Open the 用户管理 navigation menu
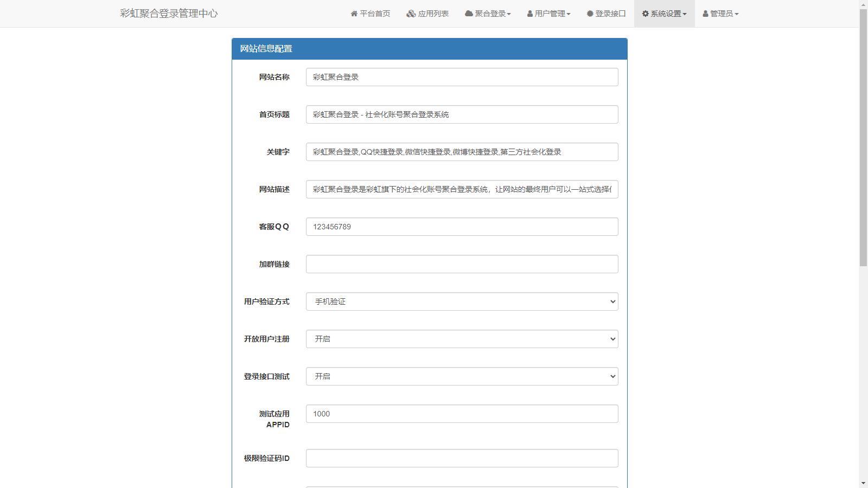This screenshot has width=868, height=488. click(x=549, y=14)
